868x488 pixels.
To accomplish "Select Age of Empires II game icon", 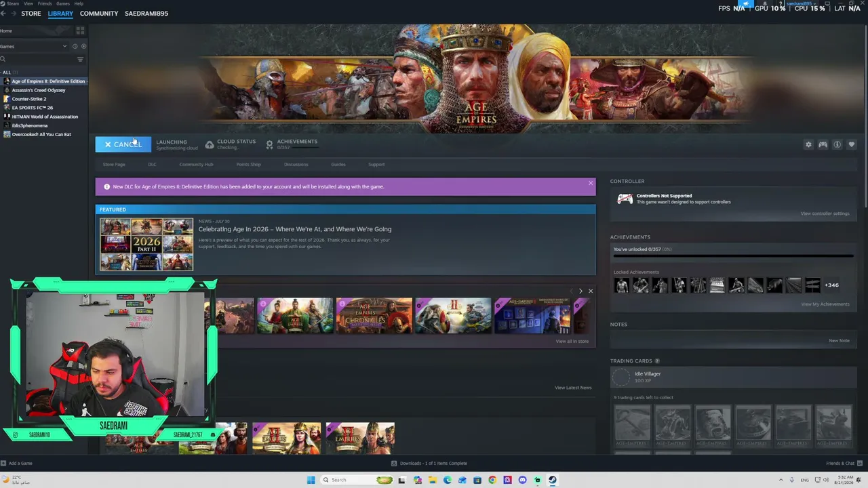I will 7,81.
